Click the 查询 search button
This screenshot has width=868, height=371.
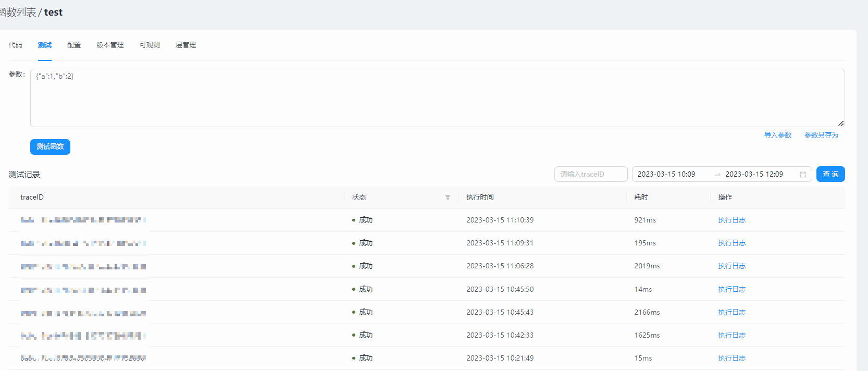click(x=830, y=174)
